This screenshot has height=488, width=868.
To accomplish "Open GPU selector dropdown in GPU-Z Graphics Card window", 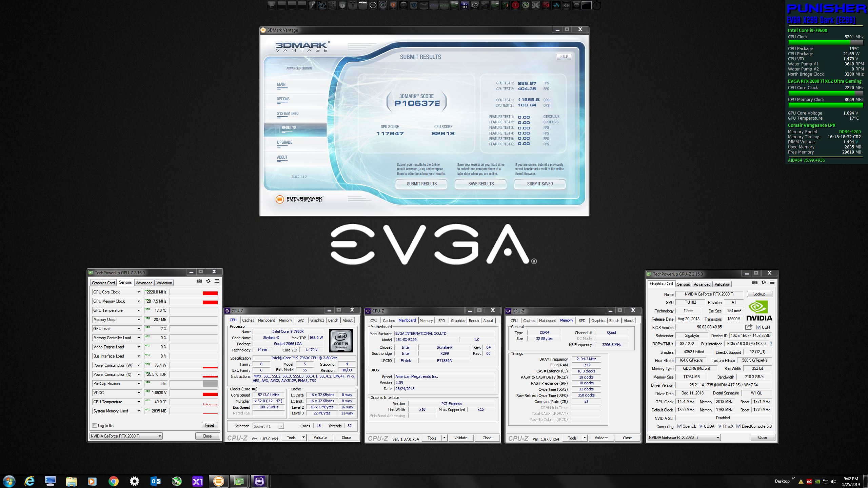I will [x=684, y=438].
